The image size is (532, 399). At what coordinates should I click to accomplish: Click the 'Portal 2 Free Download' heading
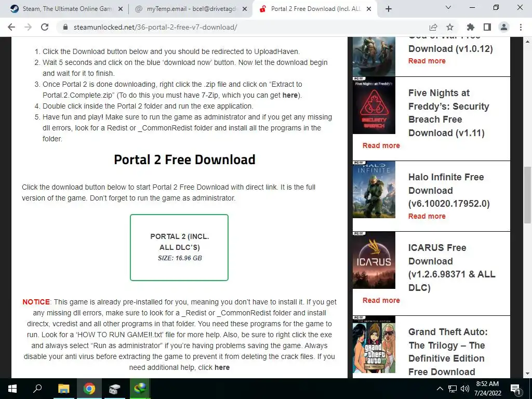(184, 160)
